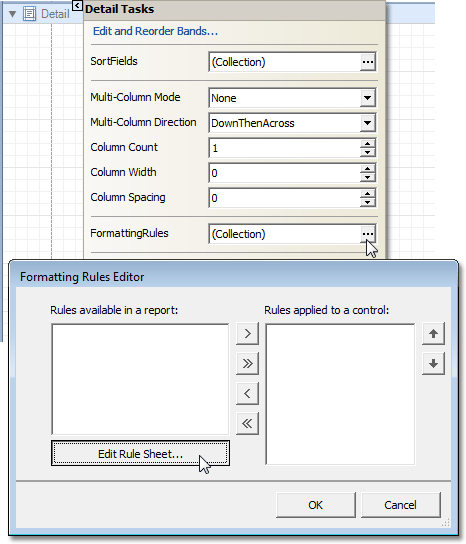Screen dimensions: 466x544
Task: Click Edit and Reorder Bands link
Action: [155, 31]
